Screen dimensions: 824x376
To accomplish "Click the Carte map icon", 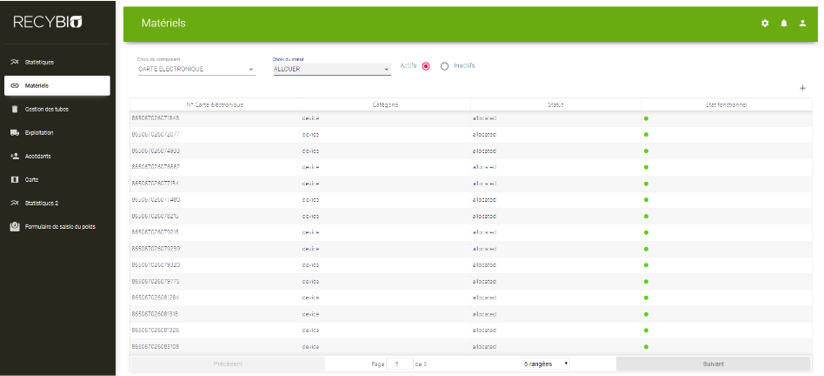I will coord(15,179).
